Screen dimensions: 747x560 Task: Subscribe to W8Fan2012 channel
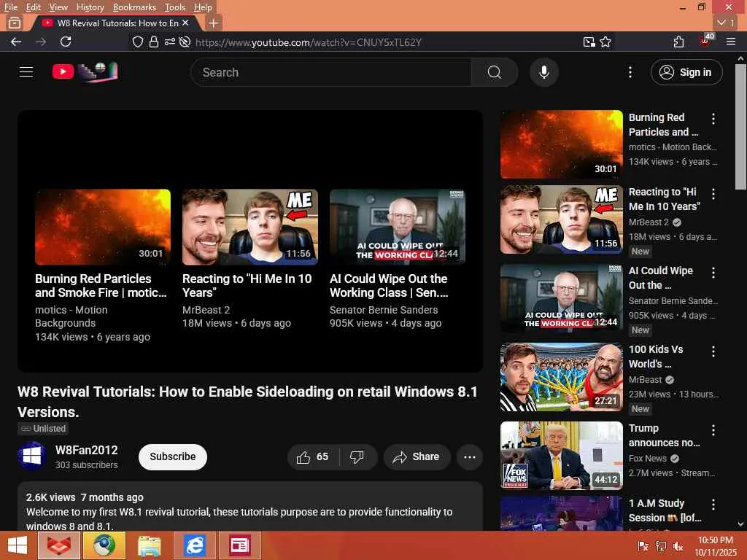[x=172, y=456]
